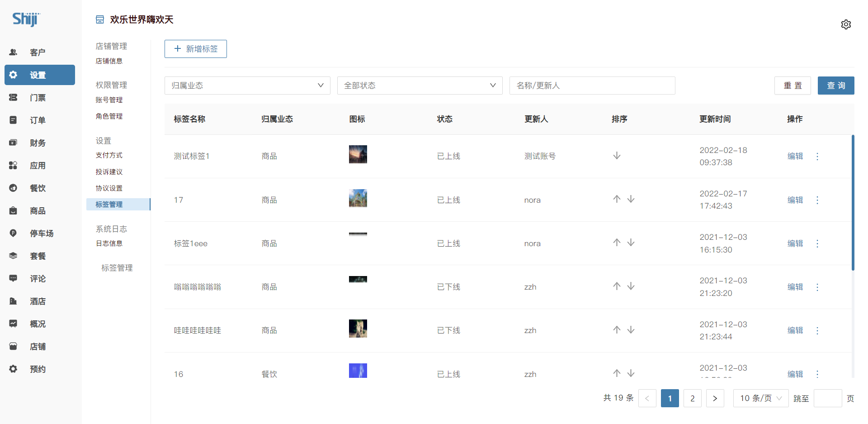Select the highlighted 标签管理 submenu item
The image size is (868, 424).
tap(118, 205)
